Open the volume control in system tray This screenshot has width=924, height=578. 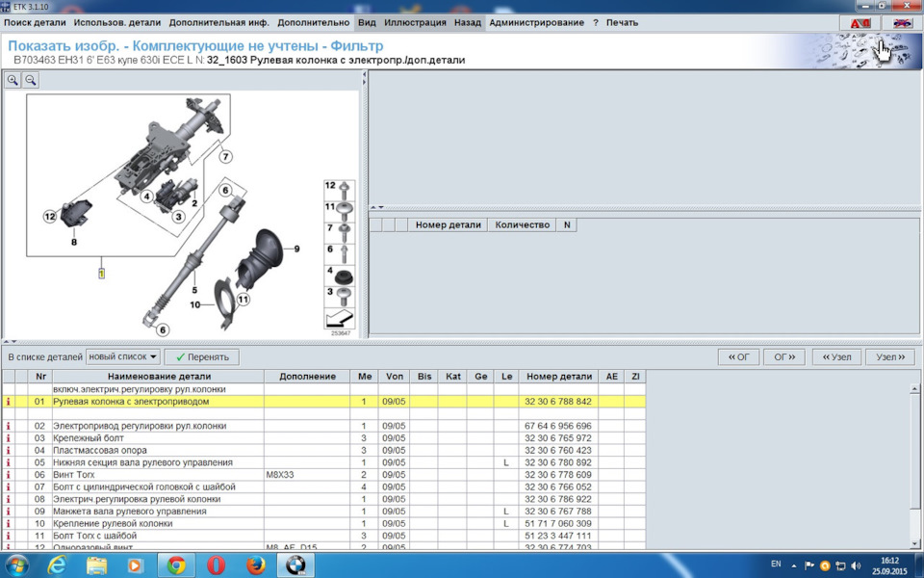(x=856, y=565)
